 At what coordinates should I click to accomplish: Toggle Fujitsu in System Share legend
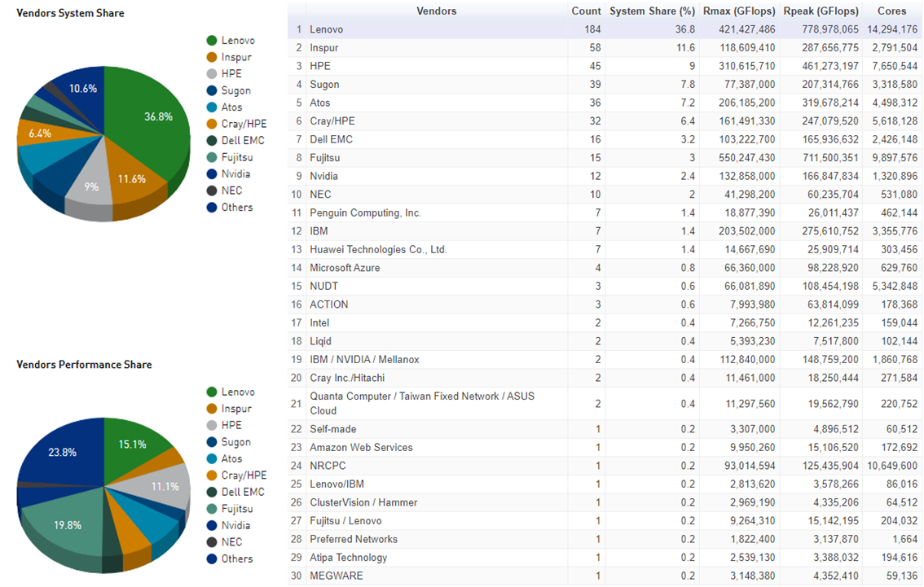[230, 157]
